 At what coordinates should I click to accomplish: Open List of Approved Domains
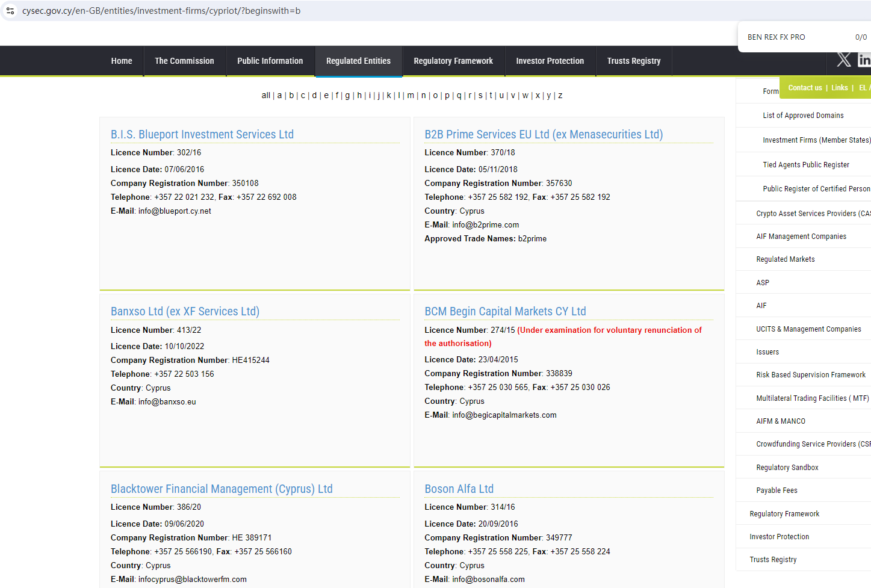tap(803, 116)
